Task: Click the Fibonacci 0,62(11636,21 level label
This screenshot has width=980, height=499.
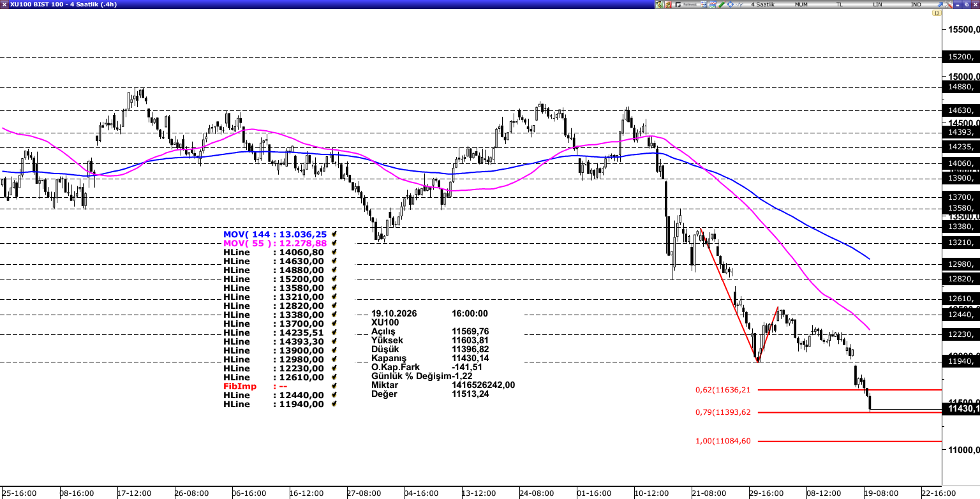Action: coord(723,390)
